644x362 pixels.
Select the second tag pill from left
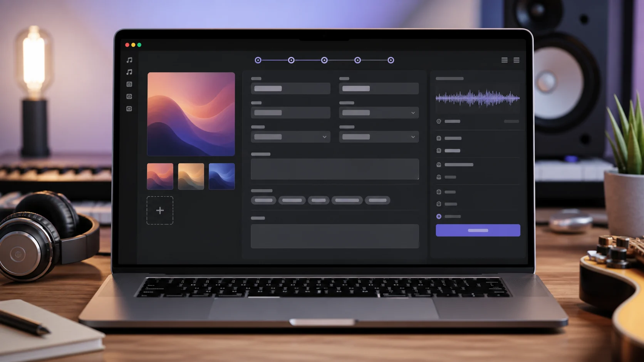(292, 200)
